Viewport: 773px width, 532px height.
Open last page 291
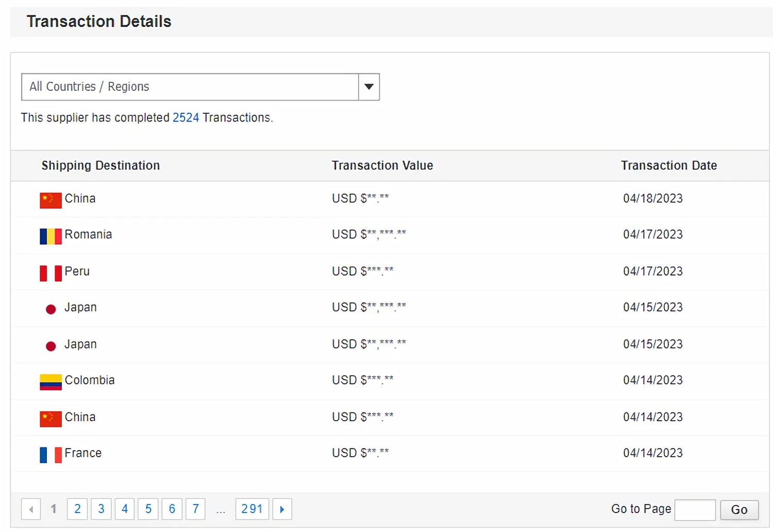point(252,509)
